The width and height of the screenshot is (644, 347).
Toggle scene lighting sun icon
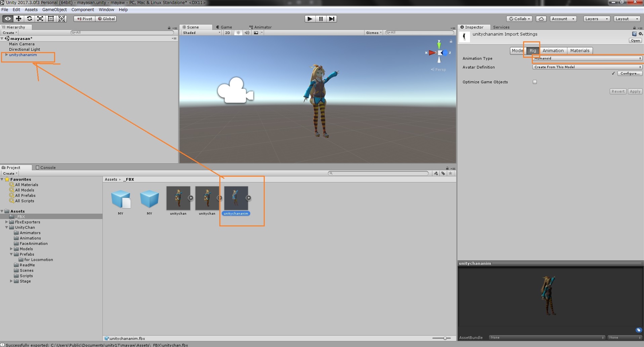point(238,33)
